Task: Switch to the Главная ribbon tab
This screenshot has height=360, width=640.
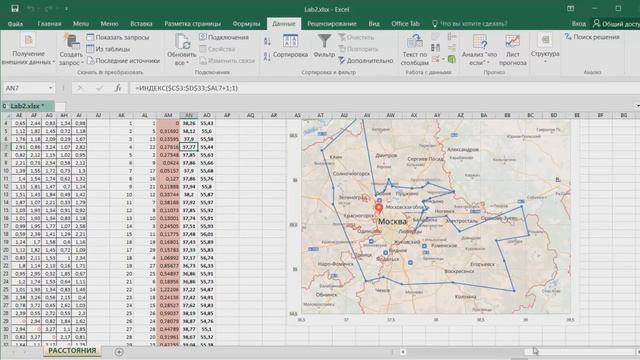Action: (49, 24)
